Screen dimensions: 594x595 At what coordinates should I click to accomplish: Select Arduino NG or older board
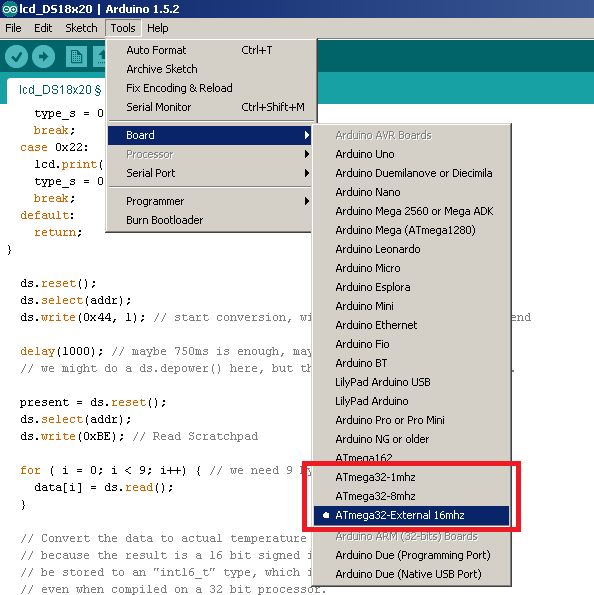(x=411, y=439)
